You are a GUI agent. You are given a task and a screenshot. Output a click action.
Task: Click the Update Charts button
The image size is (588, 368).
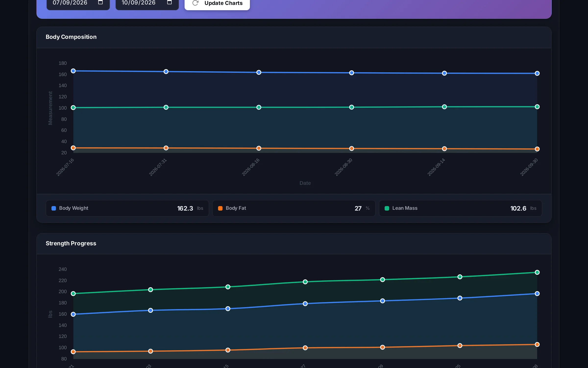(x=217, y=3)
